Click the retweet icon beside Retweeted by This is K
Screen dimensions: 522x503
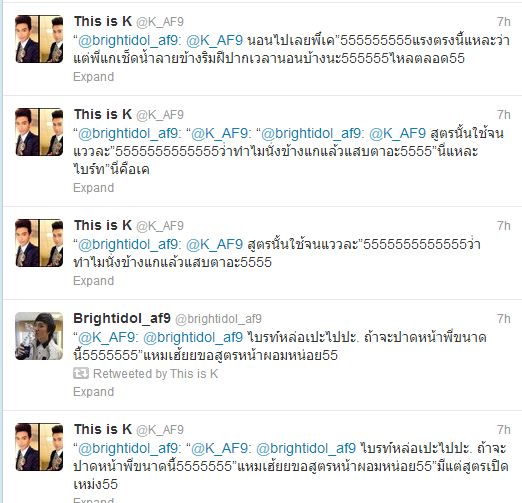[x=81, y=373]
